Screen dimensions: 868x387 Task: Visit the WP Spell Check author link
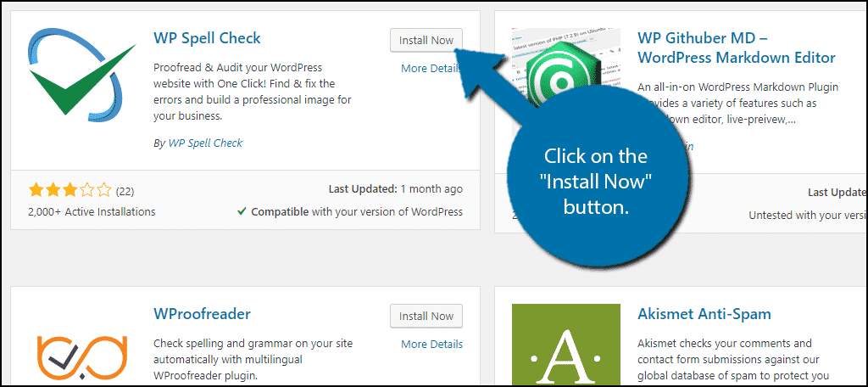coord(205,143)
